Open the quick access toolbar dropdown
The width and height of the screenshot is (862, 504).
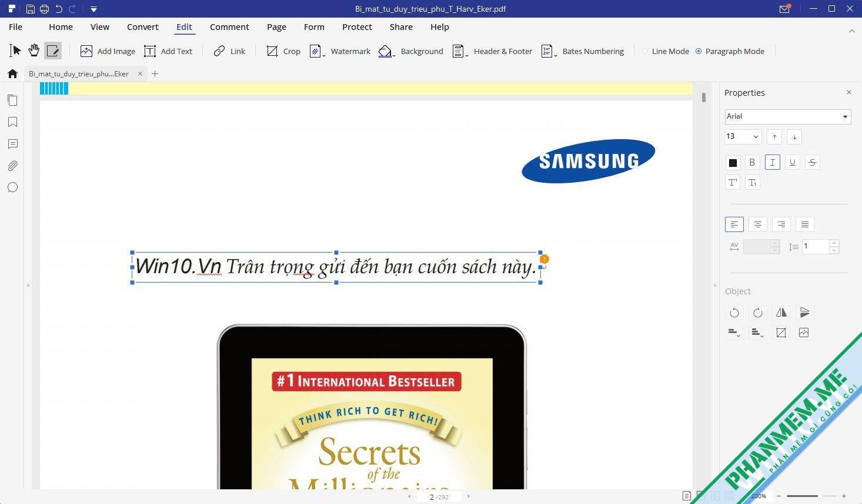tap(93, 9)
